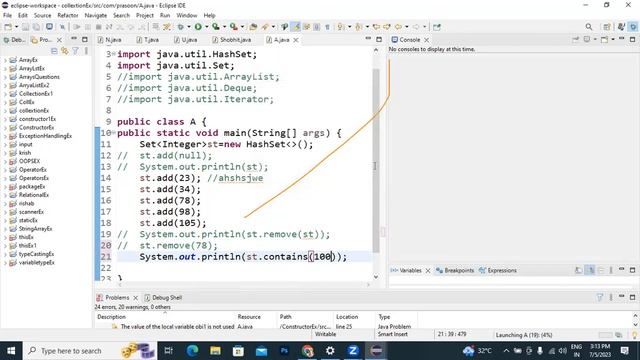Open Zoom from the taskbar
The height and width of the screenshot is (360, 640).
coord(353,351)
